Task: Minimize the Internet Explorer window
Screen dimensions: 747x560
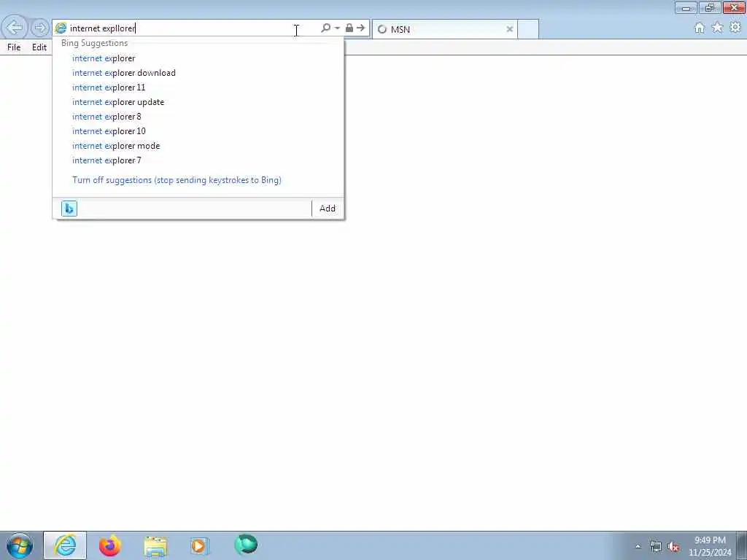Action: pyautogui.click(x=686, y=7)
